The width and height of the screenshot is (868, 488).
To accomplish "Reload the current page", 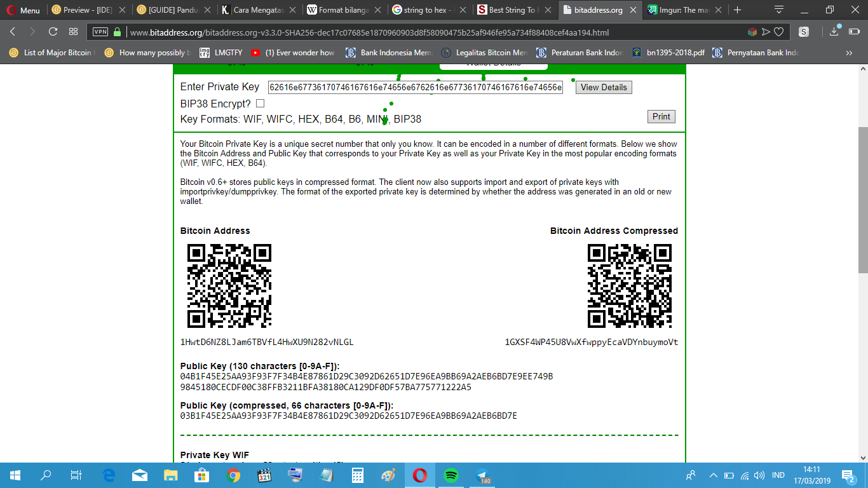I will [53, 32].
